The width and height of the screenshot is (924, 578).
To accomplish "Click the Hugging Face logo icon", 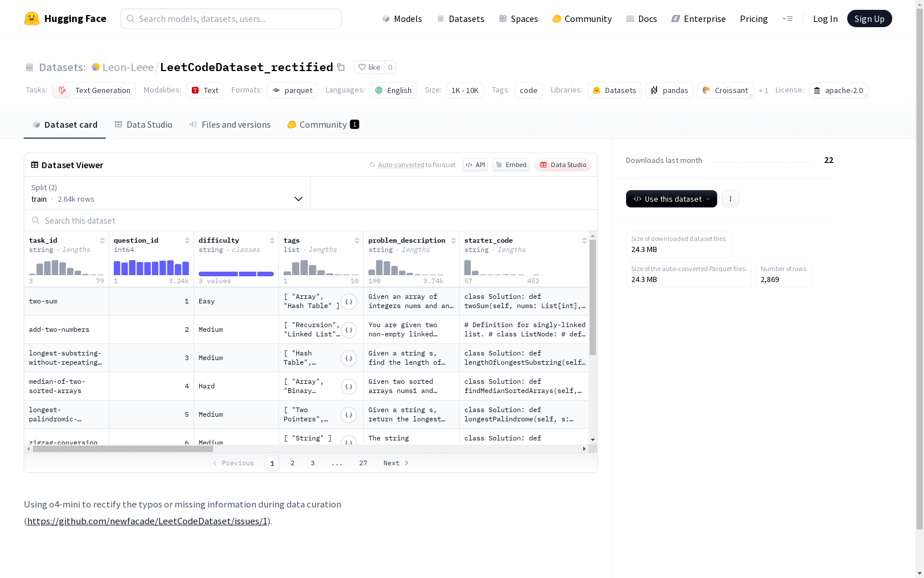I will click(x=32, y=18).
